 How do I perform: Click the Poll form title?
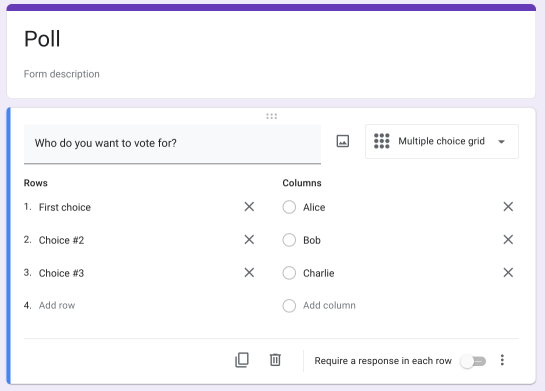coord(42,39)
